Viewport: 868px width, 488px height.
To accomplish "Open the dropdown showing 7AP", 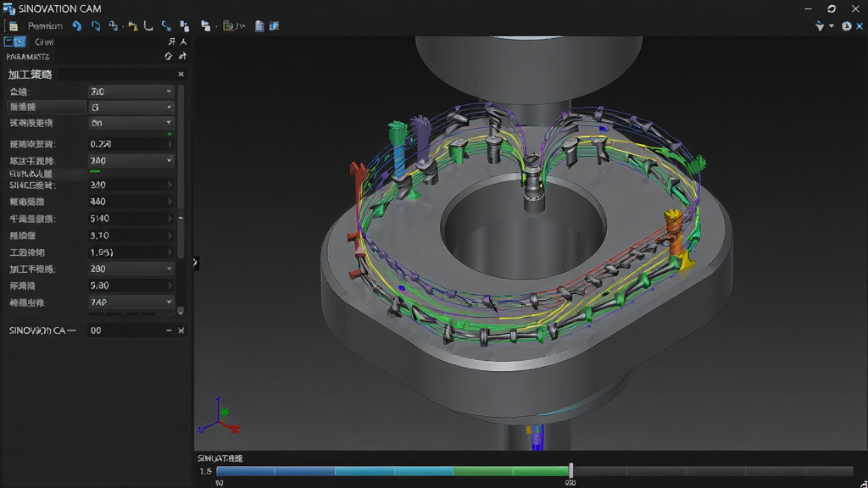I will tap(131, 302).
